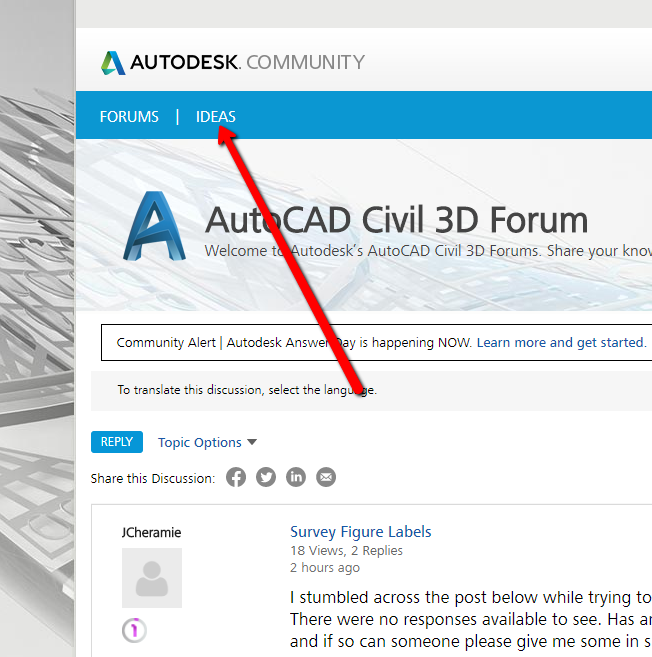Click 'To translate this discussion' text
The height and width of the screenshot is (657, 652).
(247, 390)
